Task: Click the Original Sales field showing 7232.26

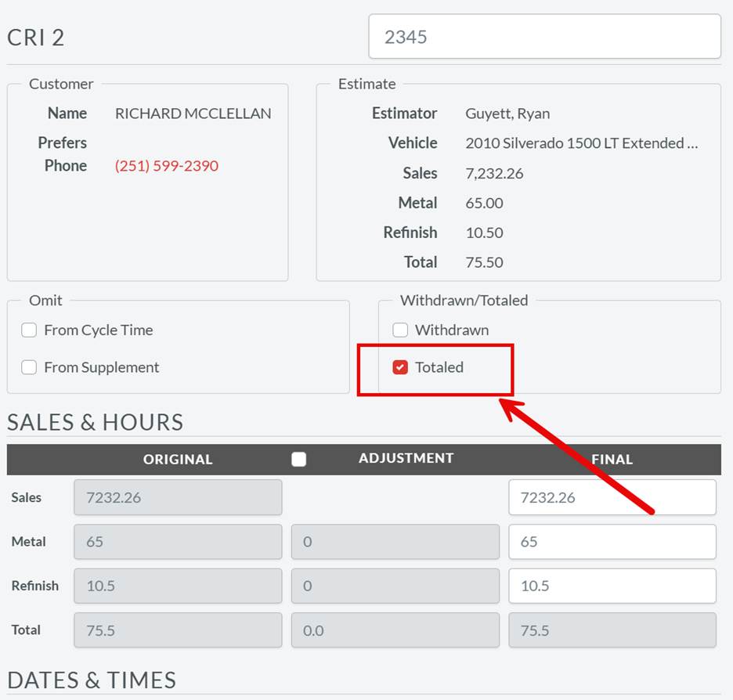Action: [x=177, y=497]
